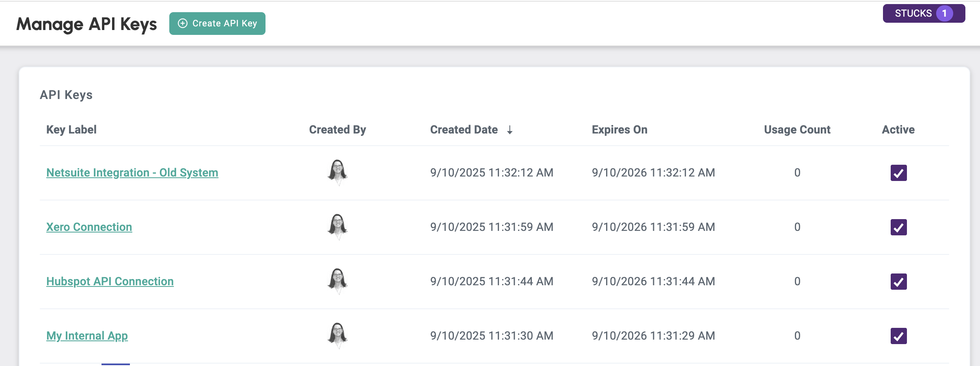The height and width of the screenshot is (366, 980).
Task: Click creator avatar in My Internal App row
Action: (337, 336)
